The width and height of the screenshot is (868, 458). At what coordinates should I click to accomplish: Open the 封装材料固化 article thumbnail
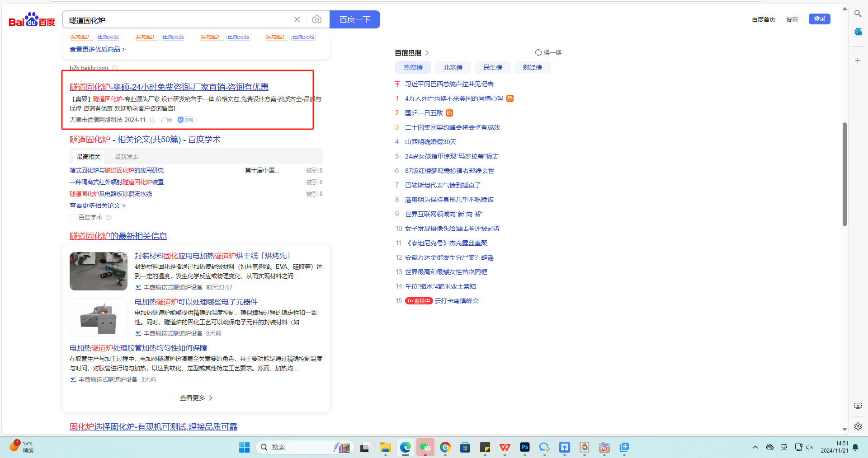coord(99,271)
